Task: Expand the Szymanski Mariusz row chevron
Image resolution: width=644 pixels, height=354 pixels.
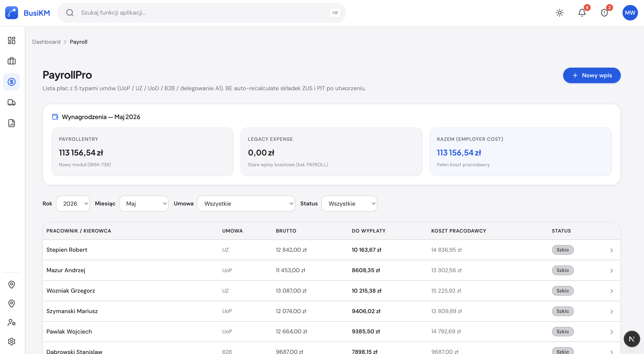Action: (x=611, y=311)
